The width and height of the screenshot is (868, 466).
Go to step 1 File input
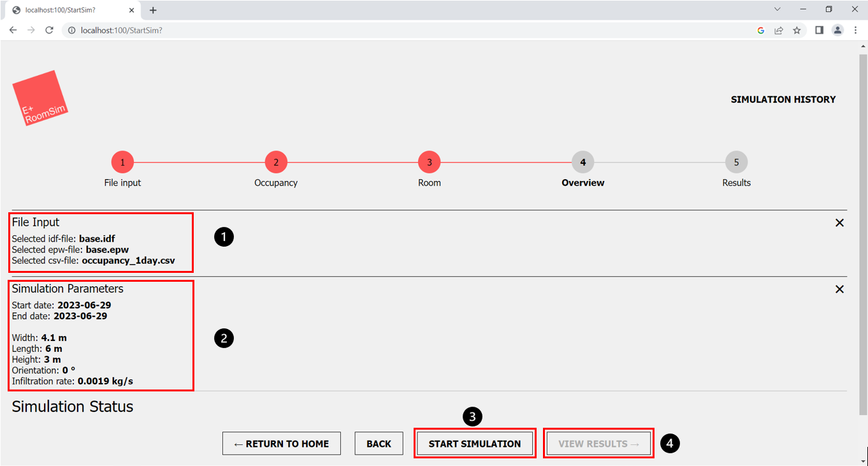(x=122, y=162)
